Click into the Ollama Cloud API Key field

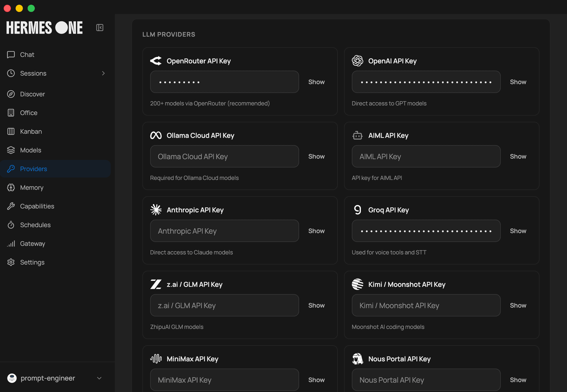[x=224, y=156]
